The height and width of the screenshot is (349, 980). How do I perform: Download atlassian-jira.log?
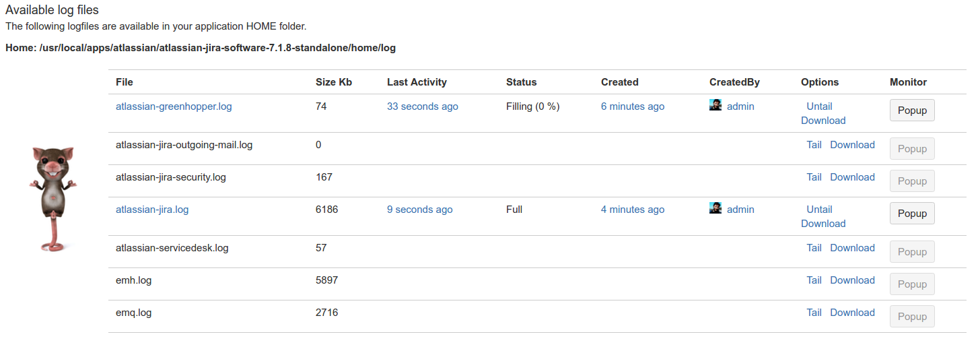(823, 224)
